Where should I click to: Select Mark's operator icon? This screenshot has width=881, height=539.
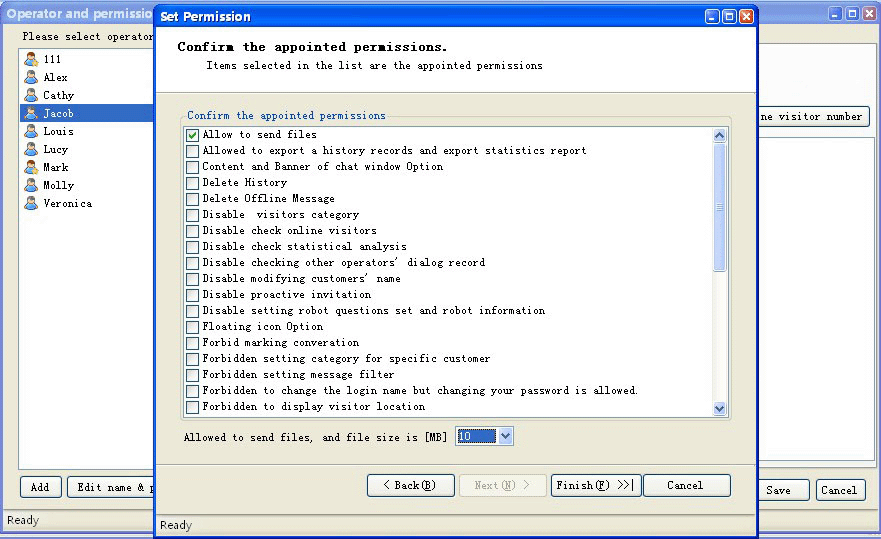coord(31,167)
